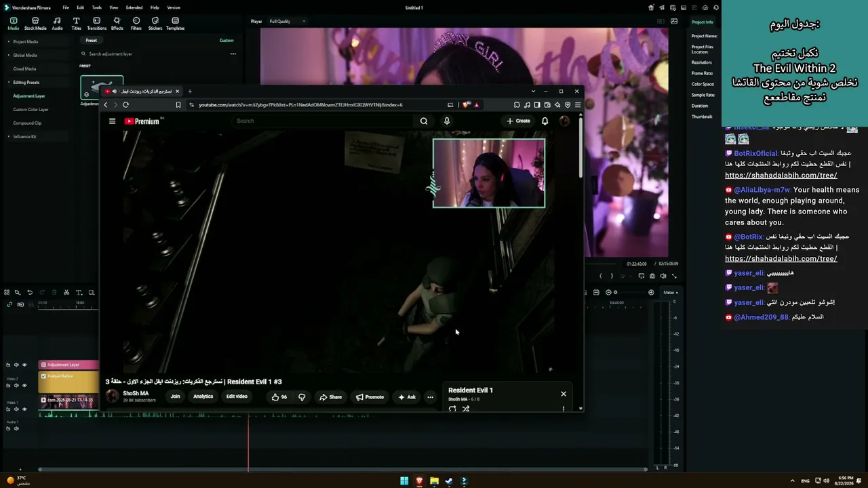Open the Tools menu in Filmora
This screenshot has width=868, height=488.
pos(97,7)
